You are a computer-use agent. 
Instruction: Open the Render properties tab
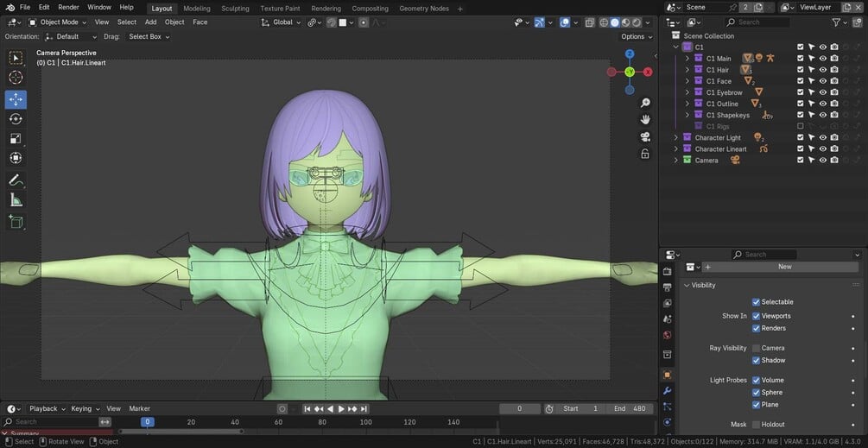(667, 271)
